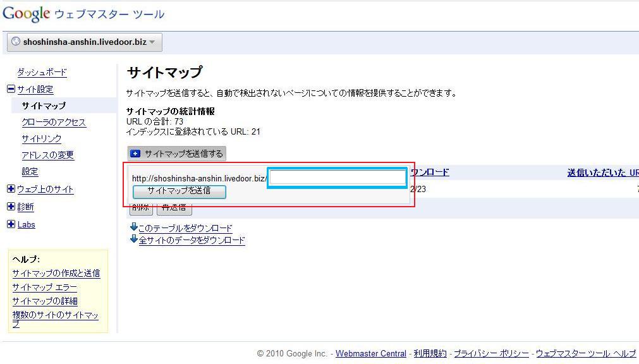
Task: Open help link サイトマップの詳細
Action: [45, 301]
